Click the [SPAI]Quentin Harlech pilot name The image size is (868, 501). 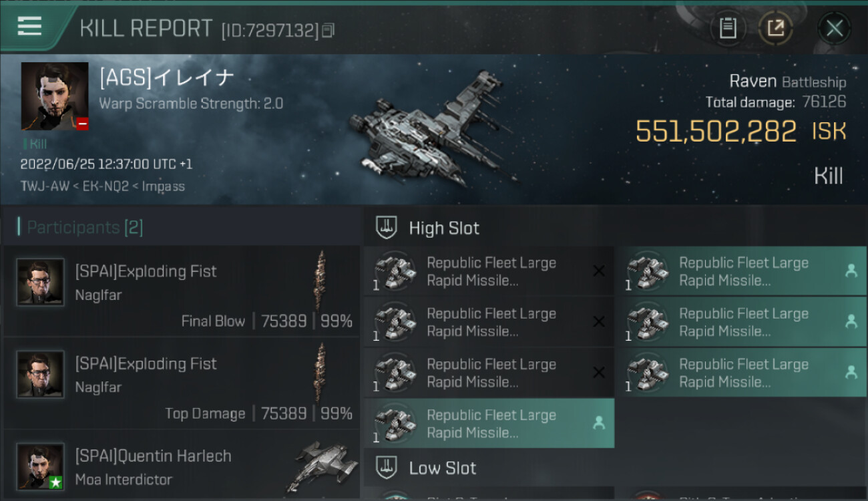point(153,456)
